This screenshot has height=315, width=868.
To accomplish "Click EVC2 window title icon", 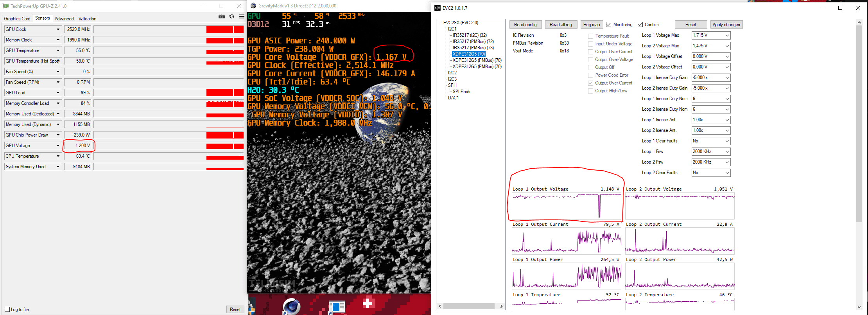I will pyautogui.click(x=438, y=8).
